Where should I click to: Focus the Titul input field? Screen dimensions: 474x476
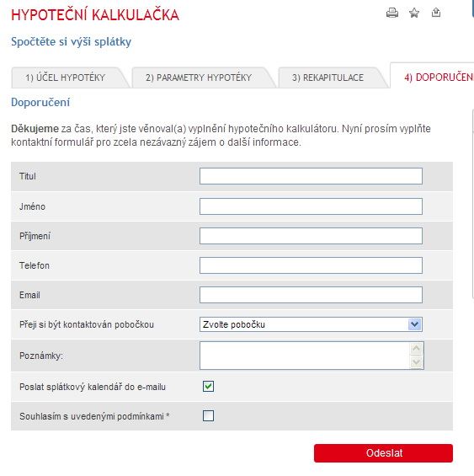coord(311,176)
